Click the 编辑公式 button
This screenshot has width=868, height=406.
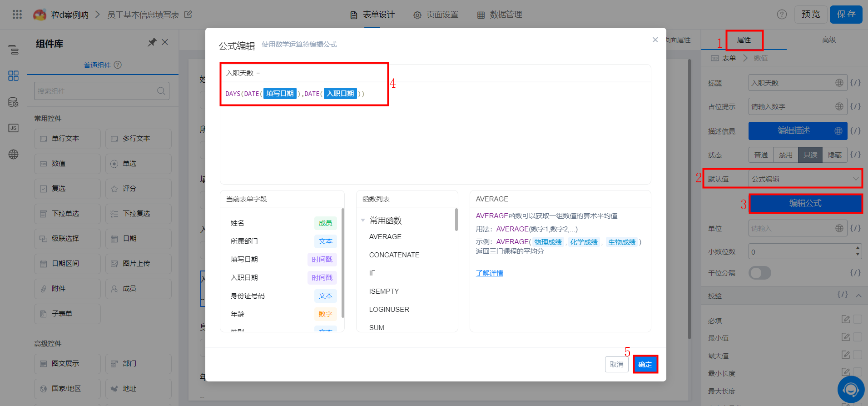[805, 203]
